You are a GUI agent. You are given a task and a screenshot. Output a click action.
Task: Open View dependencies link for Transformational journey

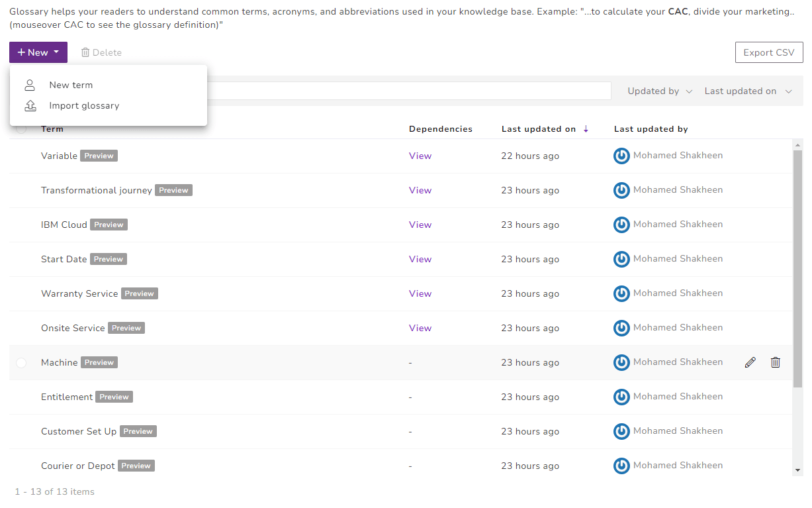[420, 190]
